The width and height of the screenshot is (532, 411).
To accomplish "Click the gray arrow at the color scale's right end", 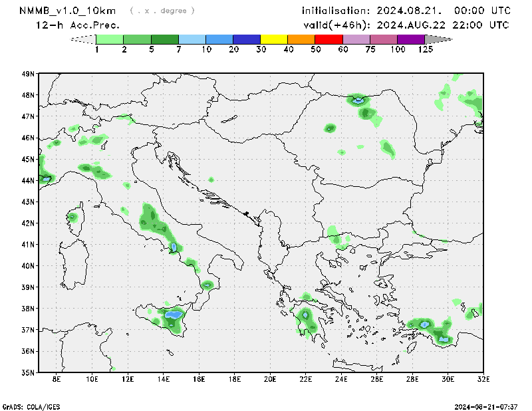I will tap(438, 39).
